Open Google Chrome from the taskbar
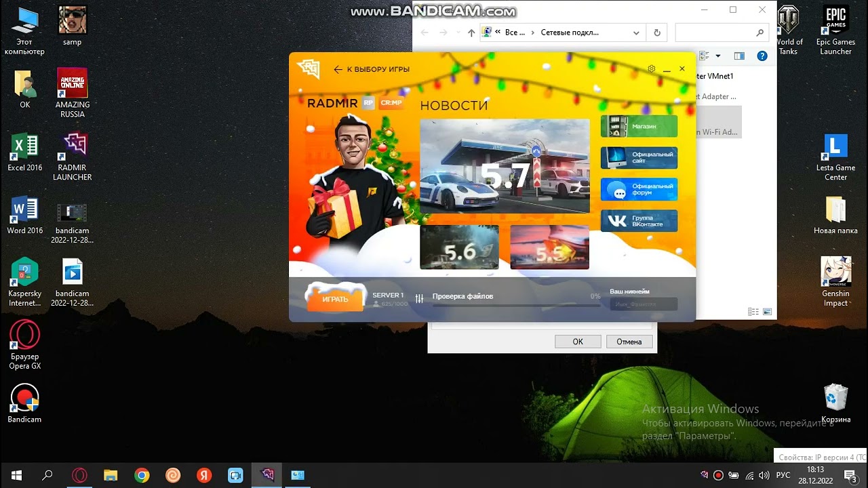This screenshot has height=488, width=868. (x=142, y=475)
